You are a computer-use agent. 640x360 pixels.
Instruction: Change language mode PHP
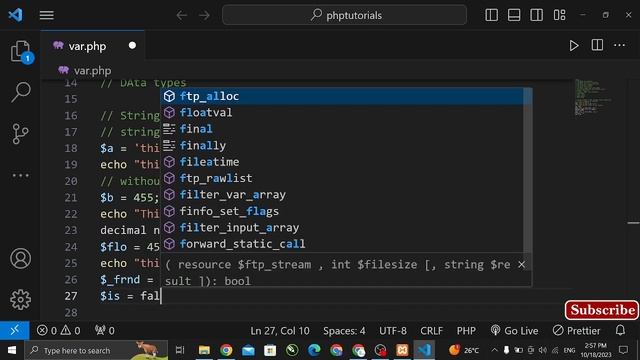point(466,330)
